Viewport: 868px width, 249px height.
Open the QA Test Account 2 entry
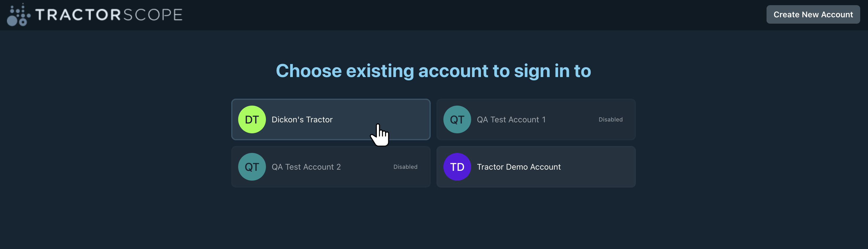[x=331, y=166]
